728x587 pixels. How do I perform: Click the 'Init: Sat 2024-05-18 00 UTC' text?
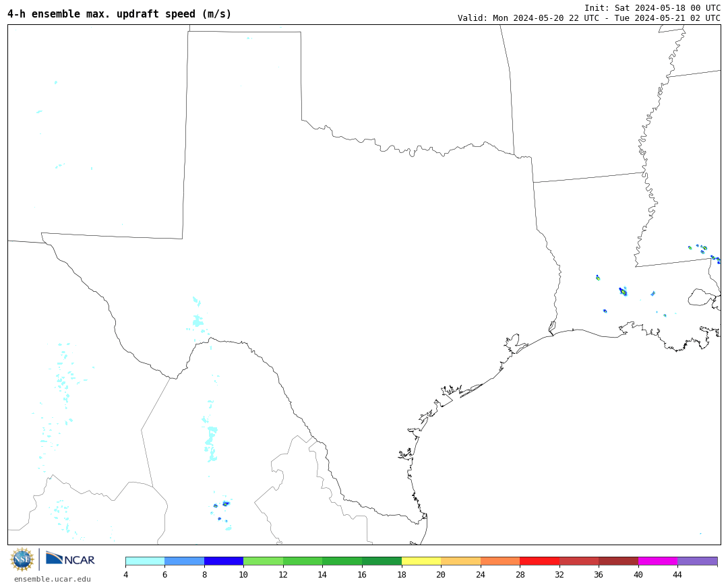653,8
